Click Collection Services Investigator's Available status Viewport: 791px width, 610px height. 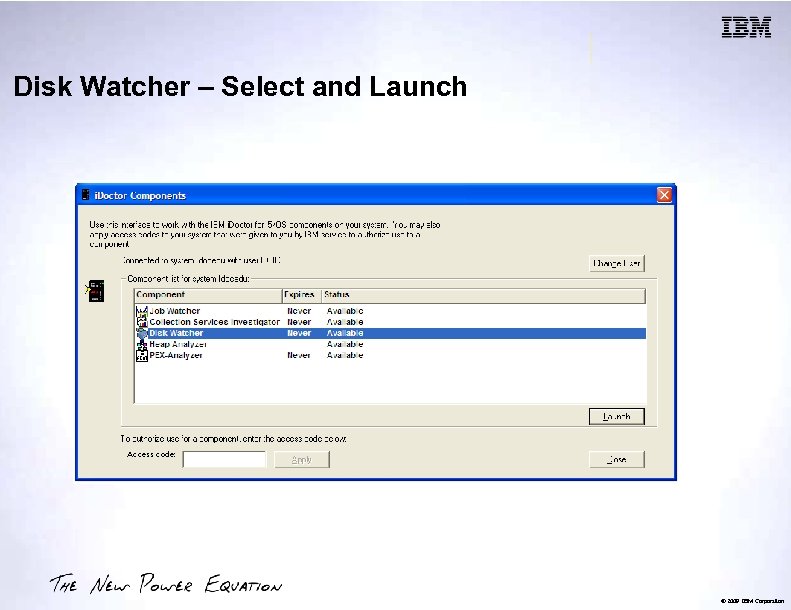pos(345,322)
